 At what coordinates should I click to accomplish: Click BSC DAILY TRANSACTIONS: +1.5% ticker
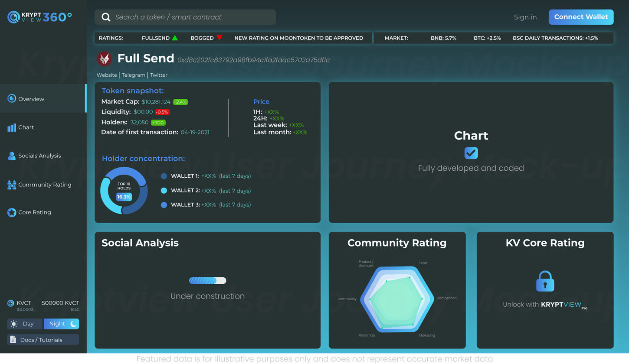tap(555, 38)
